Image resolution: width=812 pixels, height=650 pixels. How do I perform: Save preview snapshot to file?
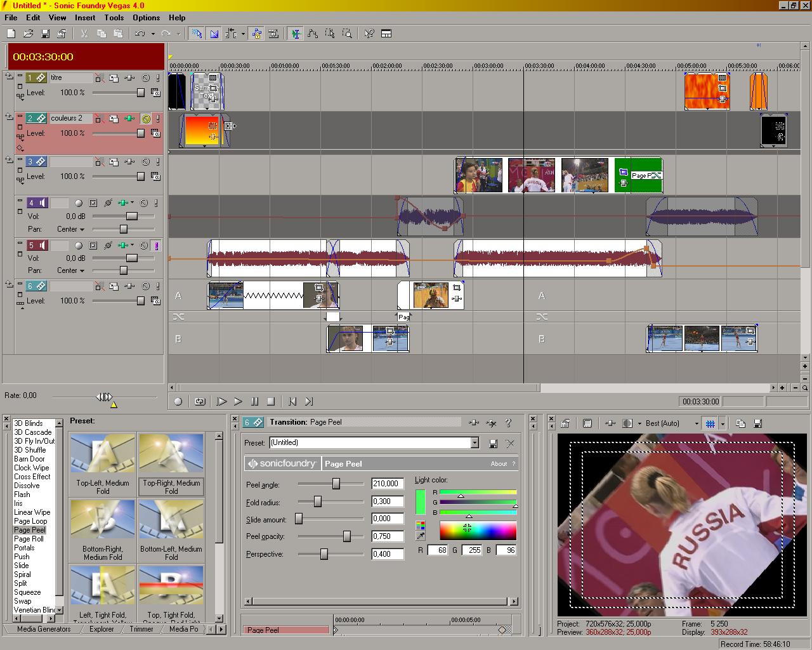(757, 423)
